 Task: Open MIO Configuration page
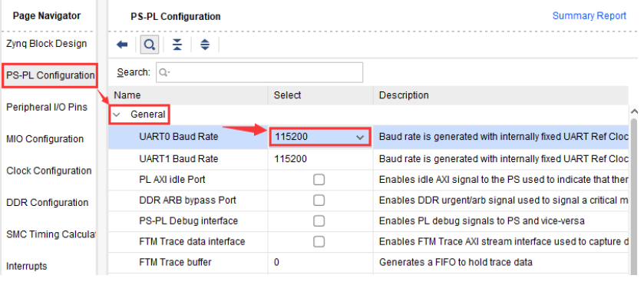point(45,139)
